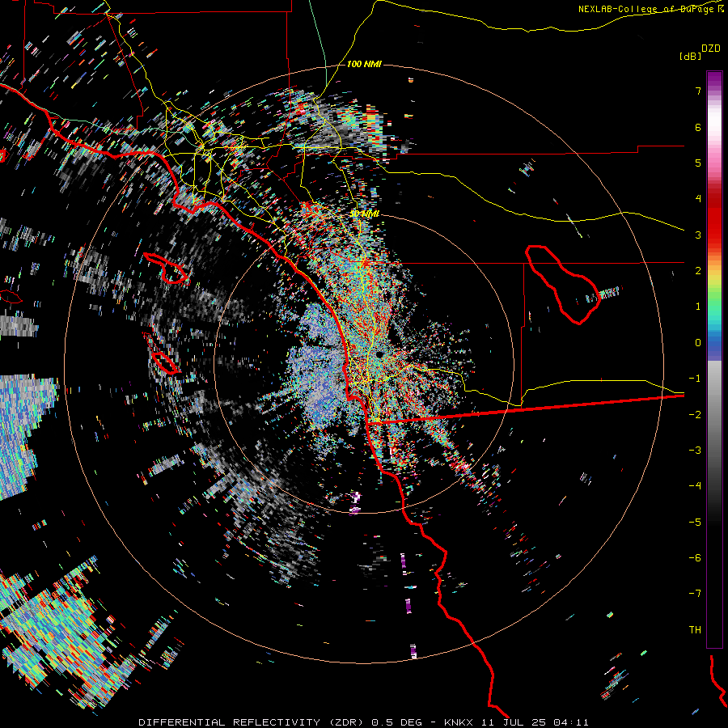Click the 100 NMI range ring label
The width and height of the screenshot is (728, 728).
pos(364,64)
